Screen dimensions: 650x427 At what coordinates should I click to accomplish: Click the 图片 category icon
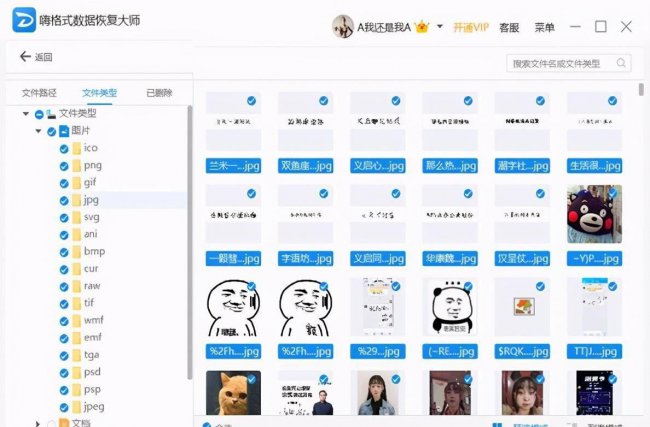tap(64, 131)
